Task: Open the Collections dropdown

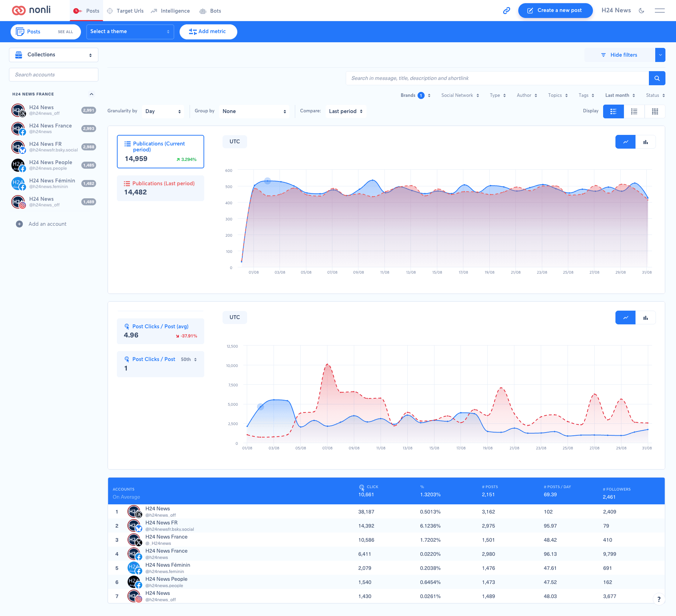Action: (x=54, y=55)
